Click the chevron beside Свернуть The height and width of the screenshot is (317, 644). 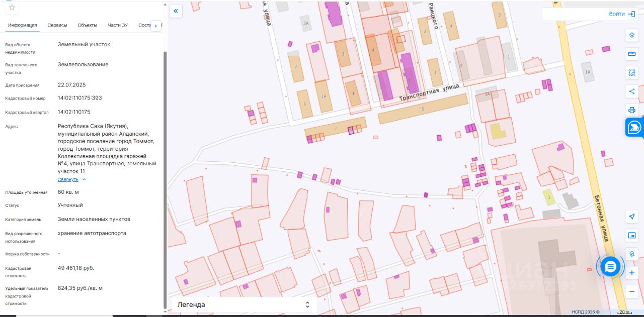(84, 179)
